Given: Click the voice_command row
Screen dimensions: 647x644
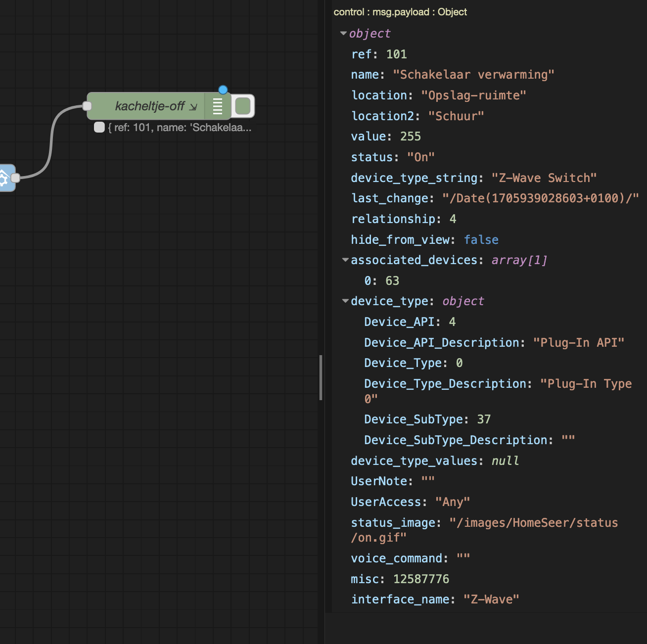Looking at the screenshot, I should [410, 558].
